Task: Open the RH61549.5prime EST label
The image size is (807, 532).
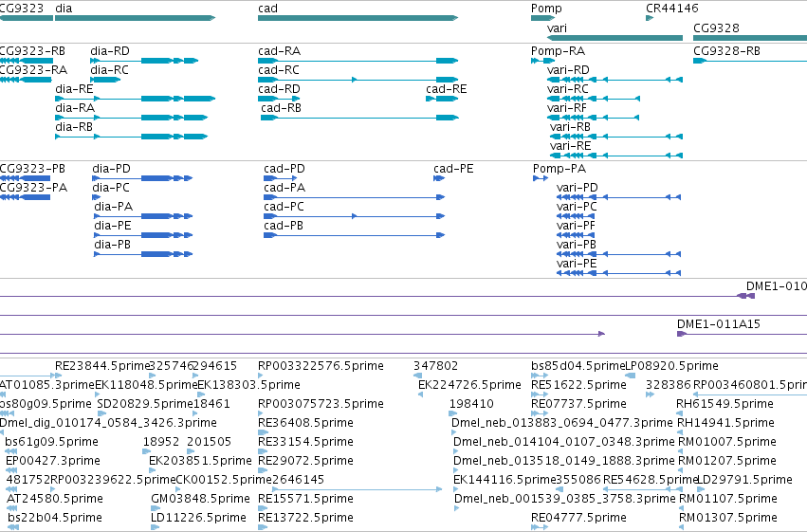Action: point(724,404)
